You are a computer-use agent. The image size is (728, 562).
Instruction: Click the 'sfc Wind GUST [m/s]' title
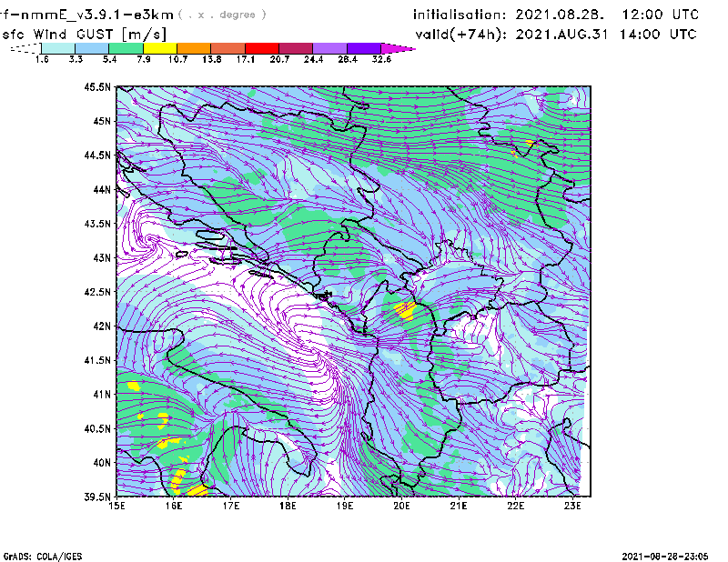(x=84, y=35)
